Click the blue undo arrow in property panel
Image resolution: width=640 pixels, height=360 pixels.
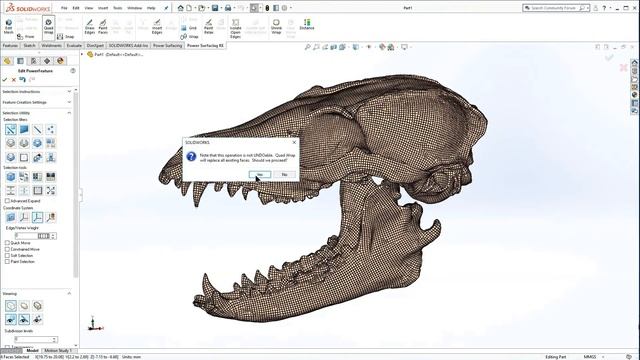coord(22,80)
